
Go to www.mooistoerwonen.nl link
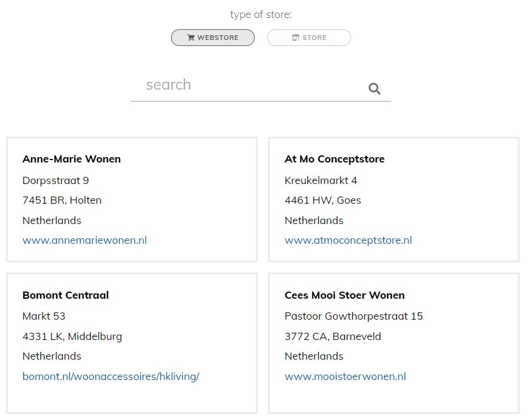pyautogui.click(x=345, y=376)
